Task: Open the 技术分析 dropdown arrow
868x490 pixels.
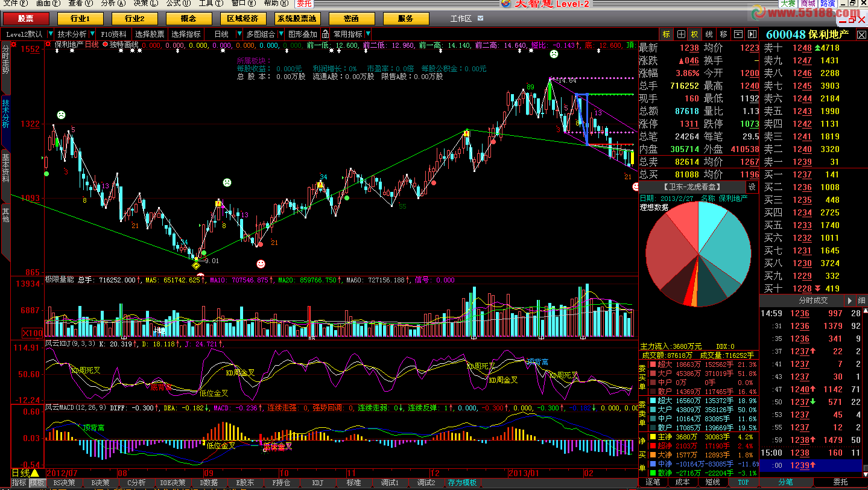Action: [x=91, y=34]
